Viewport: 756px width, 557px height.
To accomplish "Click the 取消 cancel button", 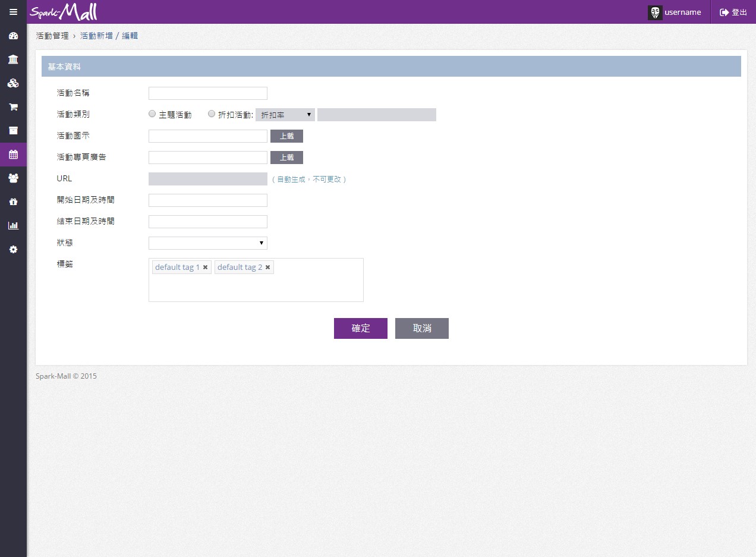I will pyautogui.click(x=422, y=329).
